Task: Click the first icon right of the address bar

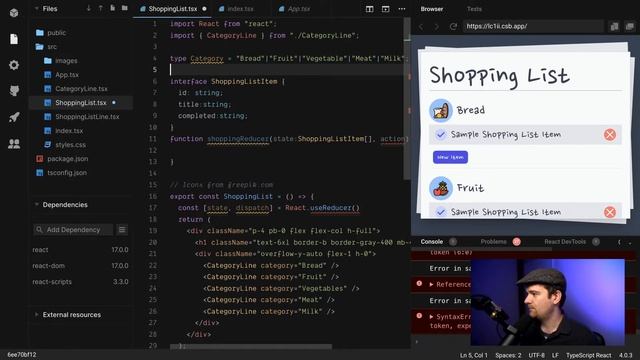Action: pyautogui.click(x=614, y=27)
